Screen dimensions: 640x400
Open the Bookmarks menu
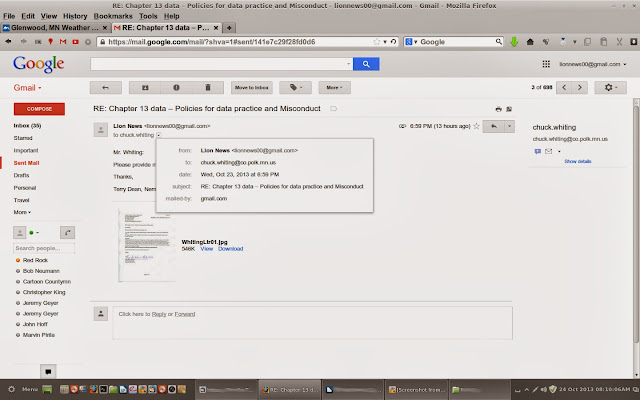[113, 16]
